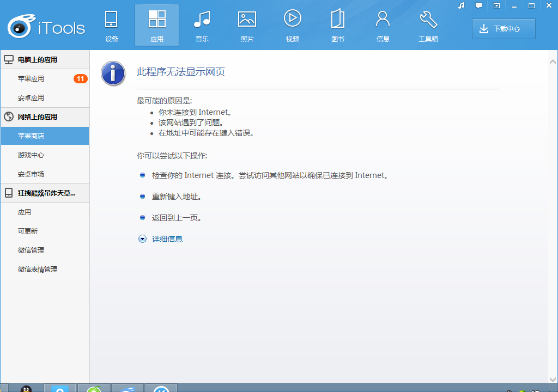Minimize the iTools window

point(514,5)
